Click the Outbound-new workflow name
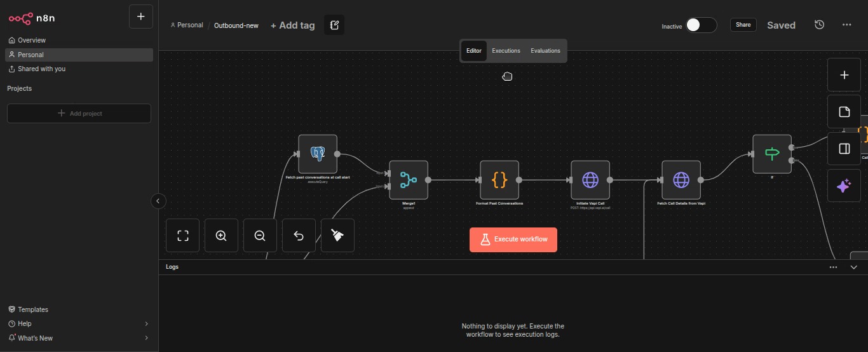The height and width of the screenshot is (352, 868). click(x=236, y=25)
